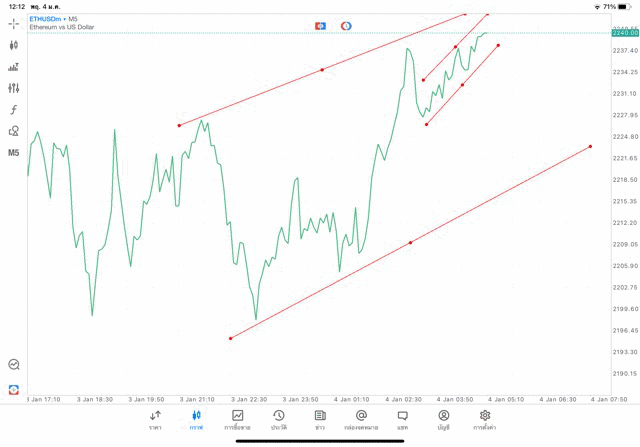Switch to the ราคา quotes tab
Screen dimensions: 640x447
pyautogui.click(x=155, y=419)
